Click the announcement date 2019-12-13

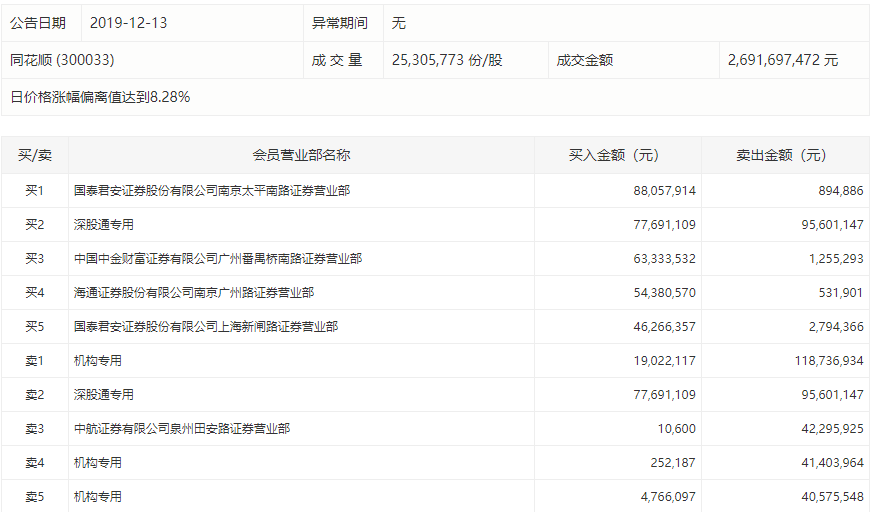tap(129, 23)
